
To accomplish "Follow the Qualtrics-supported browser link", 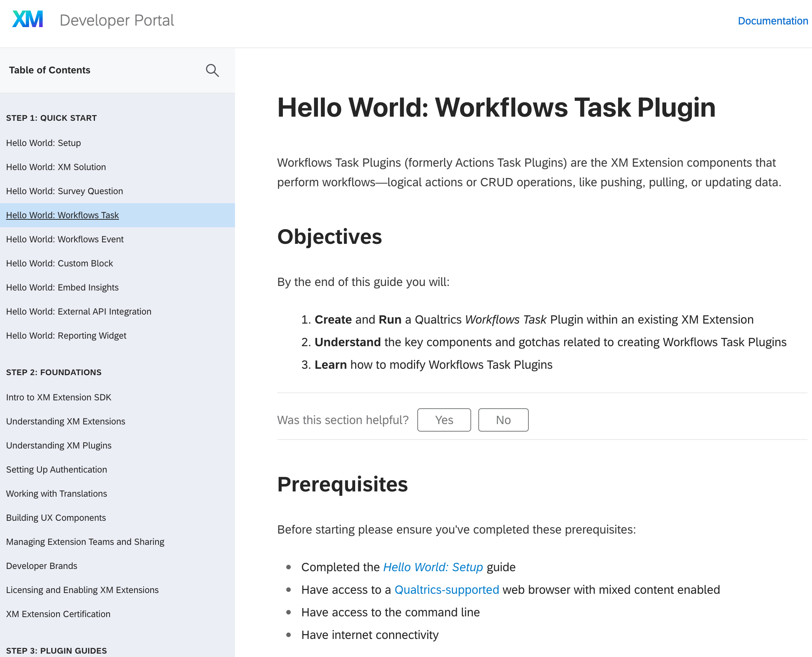I will click(446, 590).
